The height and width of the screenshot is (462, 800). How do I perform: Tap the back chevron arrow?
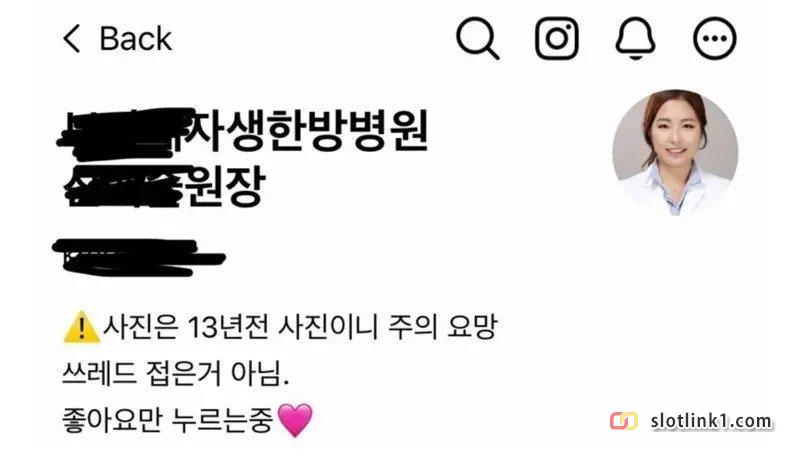tap(72, 39)
